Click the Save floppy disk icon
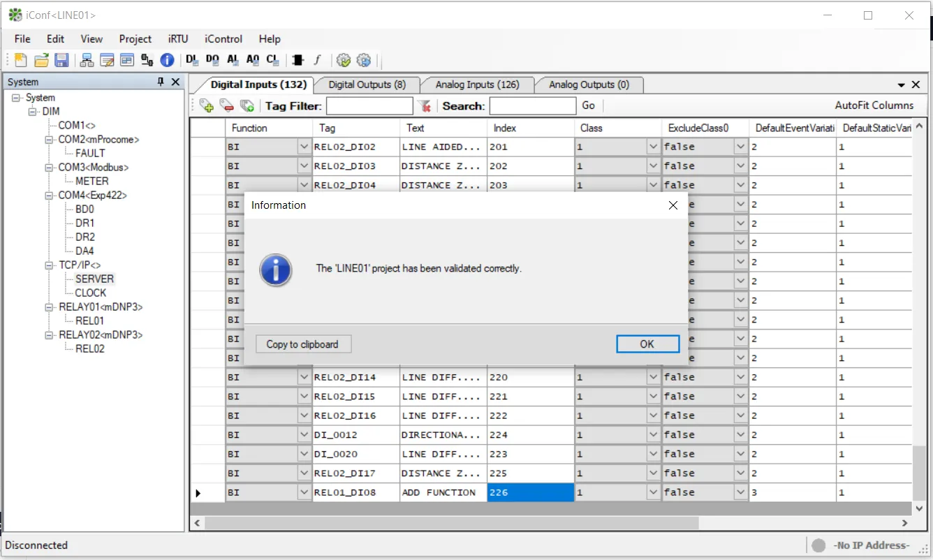933x560 pixels. [x=61, y=60]
